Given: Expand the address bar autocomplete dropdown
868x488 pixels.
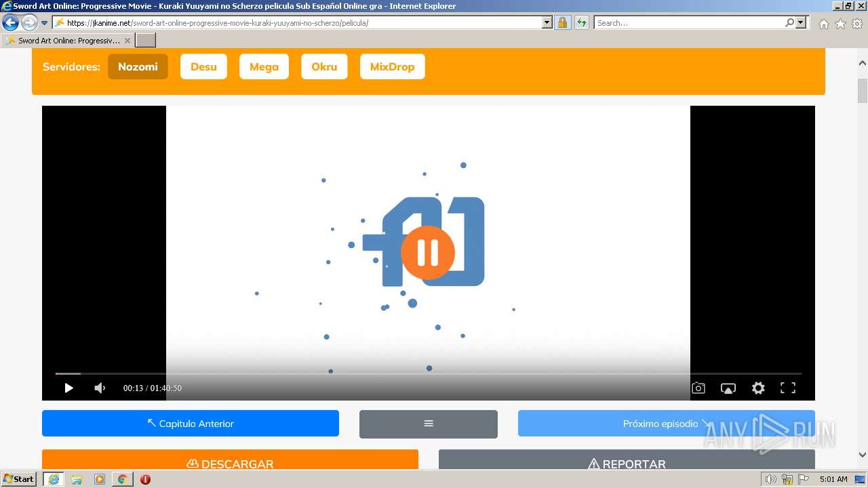Looking at the screenshot, I should tap(547, 23).
